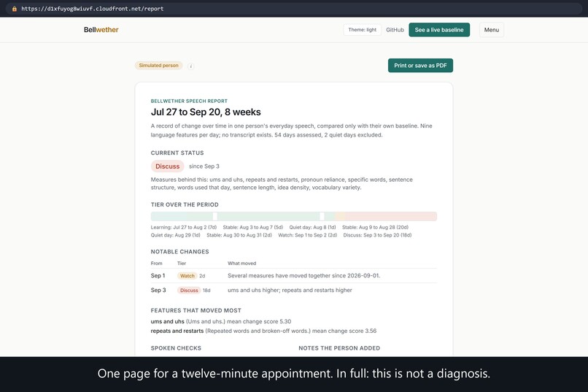Click the Simulated person badge
The image size is (588, 392).
pos(158,65)
